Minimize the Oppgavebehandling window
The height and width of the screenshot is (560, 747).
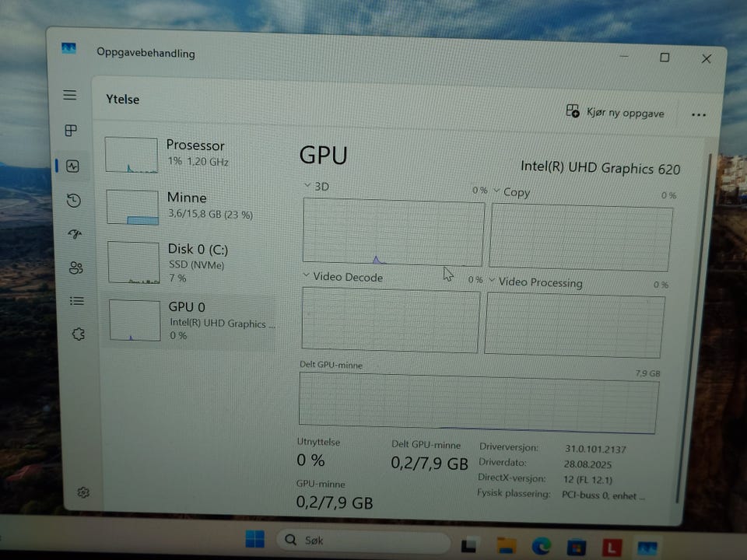click(624, 57)
